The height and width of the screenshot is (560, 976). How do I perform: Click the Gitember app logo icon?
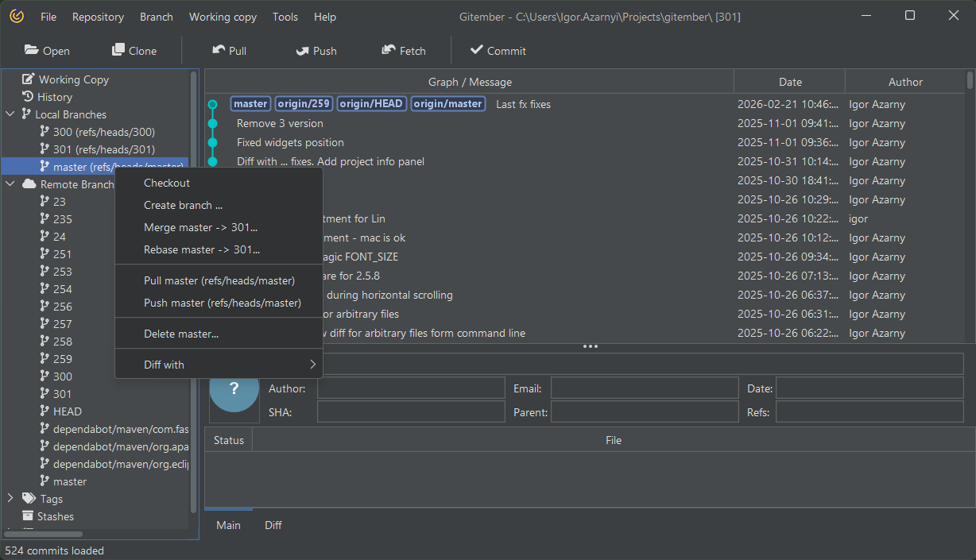17,17
